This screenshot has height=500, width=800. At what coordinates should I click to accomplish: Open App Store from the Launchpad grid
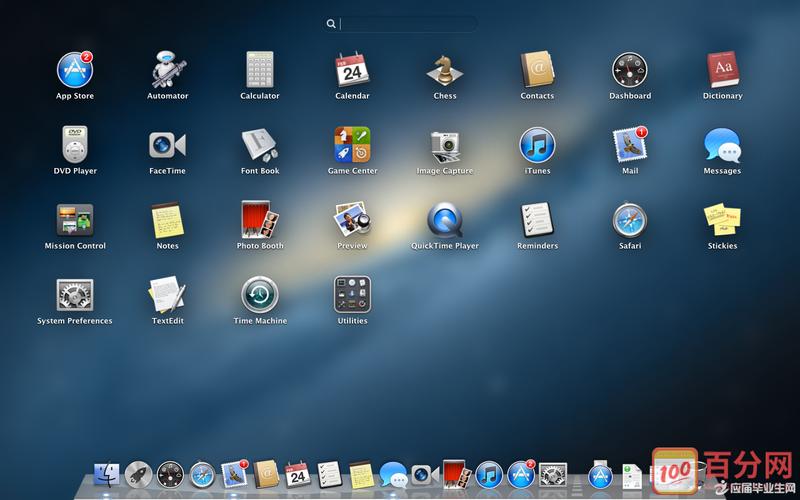coord(75,70)
